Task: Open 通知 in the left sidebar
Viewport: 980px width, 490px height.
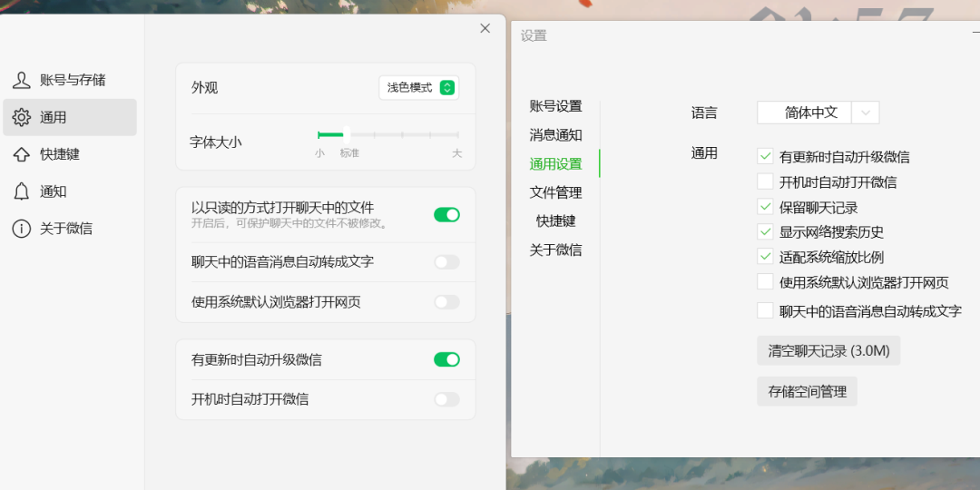Action: pyautogui.click(x=70, y=191)
